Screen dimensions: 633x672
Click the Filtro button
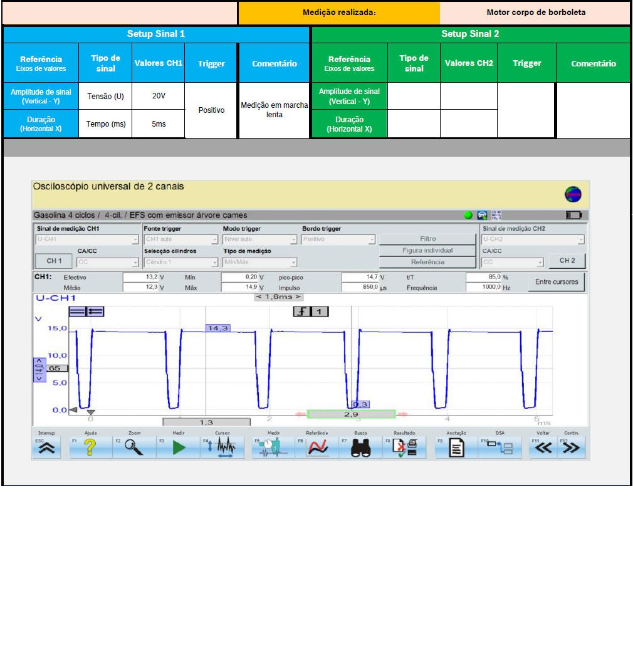tap(427, 239)
